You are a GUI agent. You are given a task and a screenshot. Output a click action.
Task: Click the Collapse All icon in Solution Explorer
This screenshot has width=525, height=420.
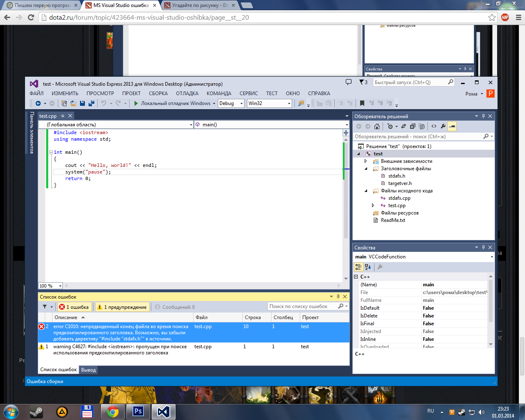(x=413, y=126)
